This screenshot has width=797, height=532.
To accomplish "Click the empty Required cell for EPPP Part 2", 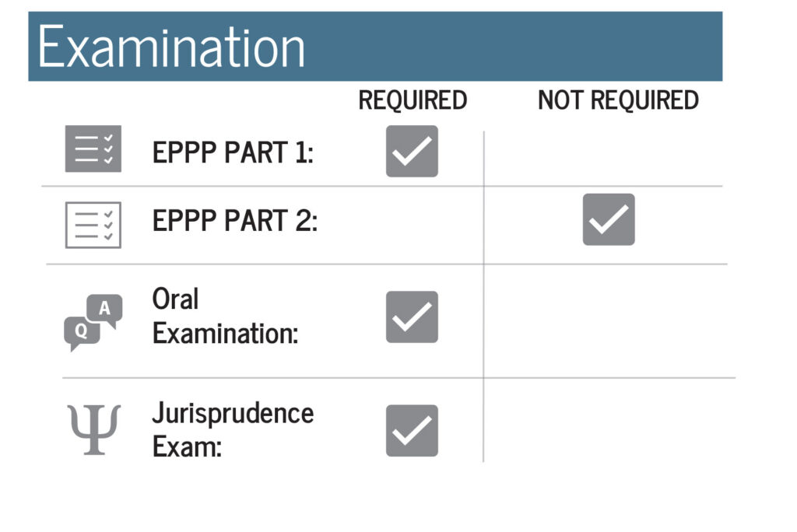I will coord(412,225).
